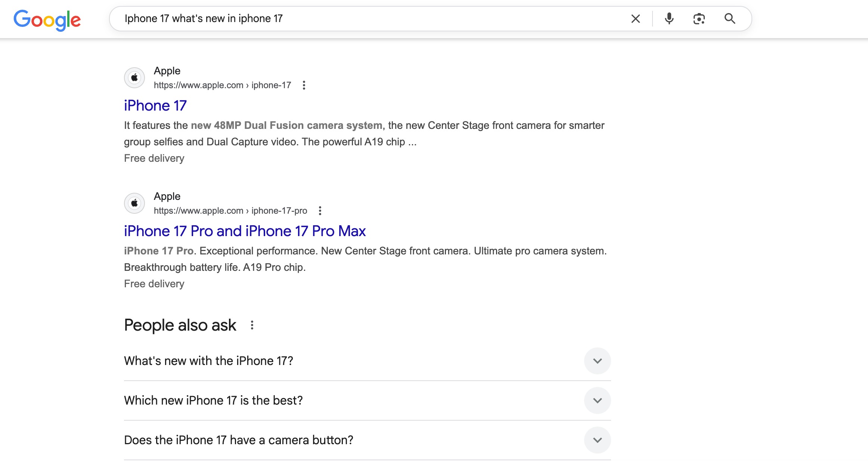868x461 pixels.
Task: Click the Google logo
Action: [x=47, y=19]
